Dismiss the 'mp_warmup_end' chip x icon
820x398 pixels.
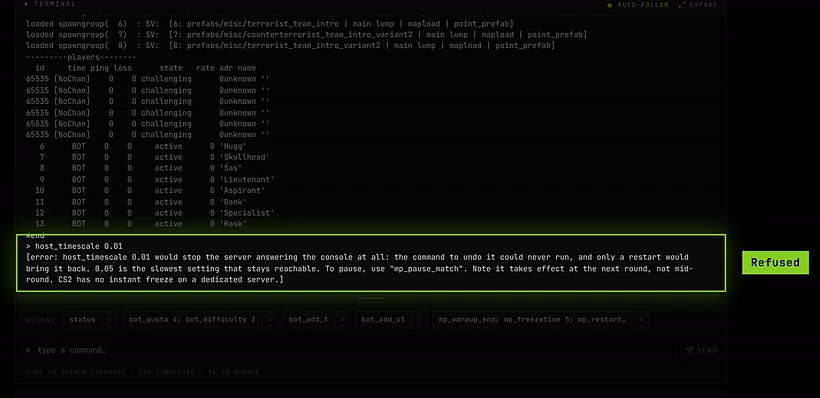pyautogui.click(x=641, y=320)
